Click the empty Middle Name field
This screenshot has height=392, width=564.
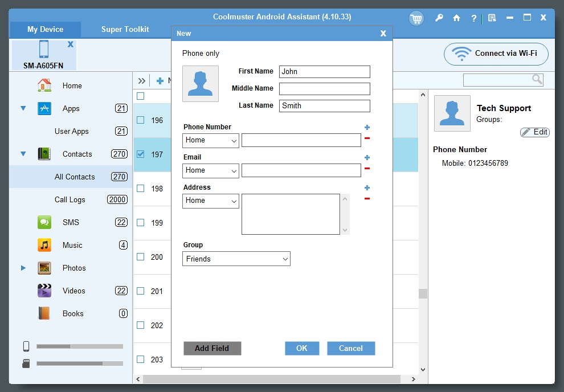click(325, 89)
